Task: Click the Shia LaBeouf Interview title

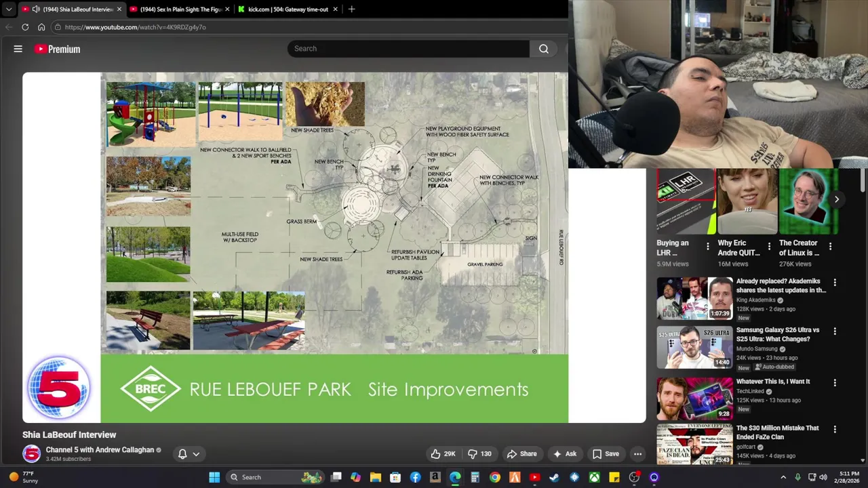Action: [69, 434]
